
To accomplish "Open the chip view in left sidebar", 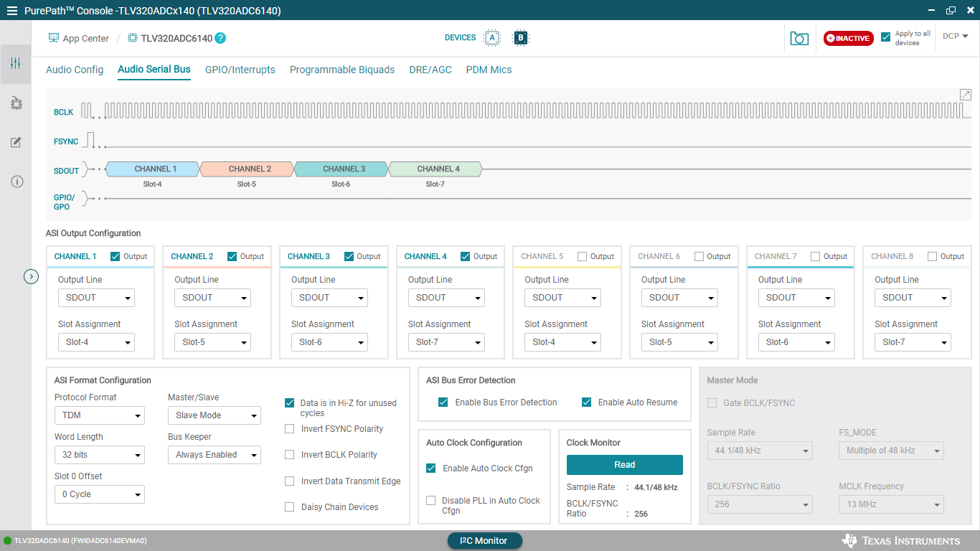I will pyautogui.click(x=16, y=103).
